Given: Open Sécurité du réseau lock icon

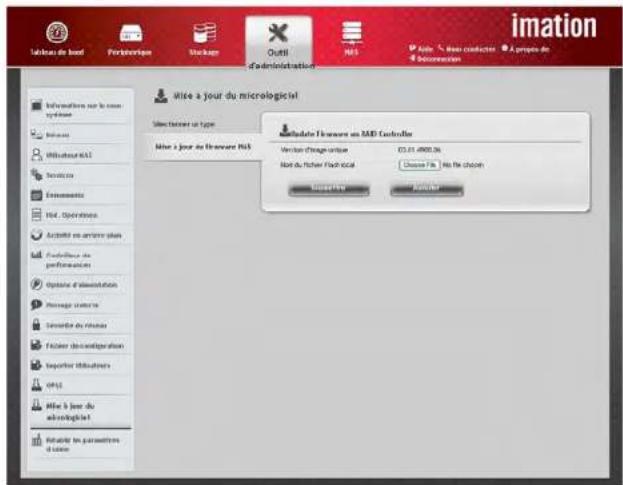Looking at the screenshot, I should pos(37,325).
